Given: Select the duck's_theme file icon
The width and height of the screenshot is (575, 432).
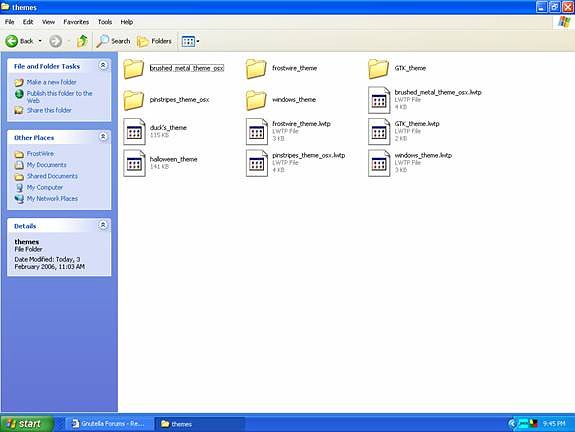Looking at the screenshot, I should click(x=134, y=132).
